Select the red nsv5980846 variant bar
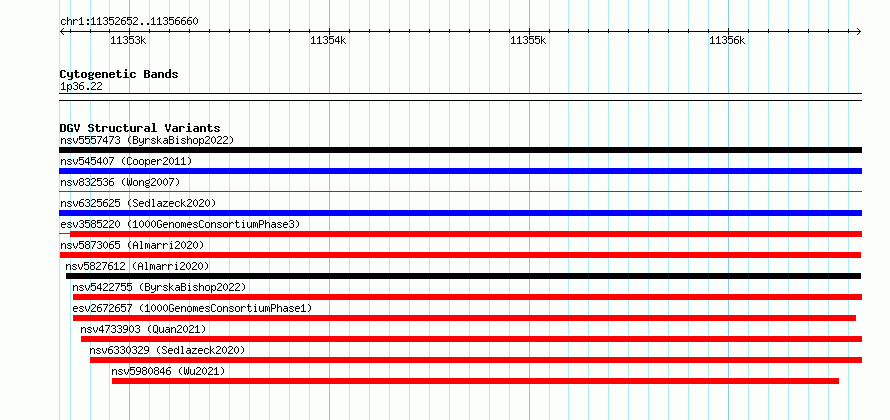 475,381
